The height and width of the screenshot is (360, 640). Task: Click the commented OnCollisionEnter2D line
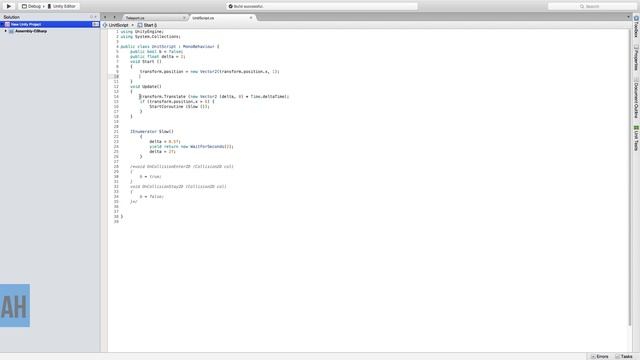point(182,167)
